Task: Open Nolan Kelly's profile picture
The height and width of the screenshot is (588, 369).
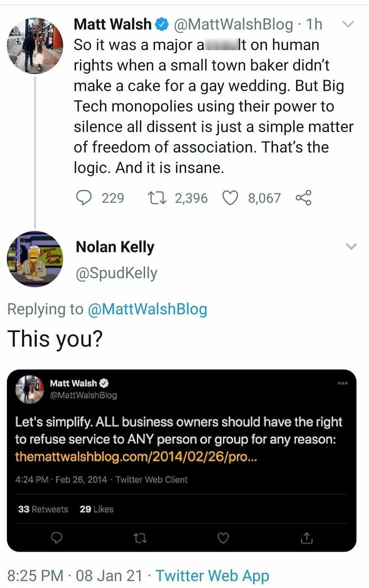Action: [x=35, y=259]
